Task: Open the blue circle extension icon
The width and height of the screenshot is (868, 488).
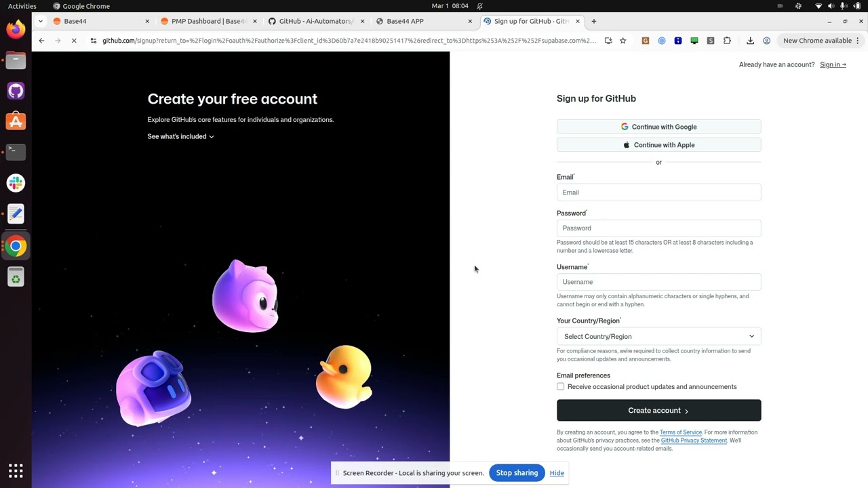Action: coord(662,41)
